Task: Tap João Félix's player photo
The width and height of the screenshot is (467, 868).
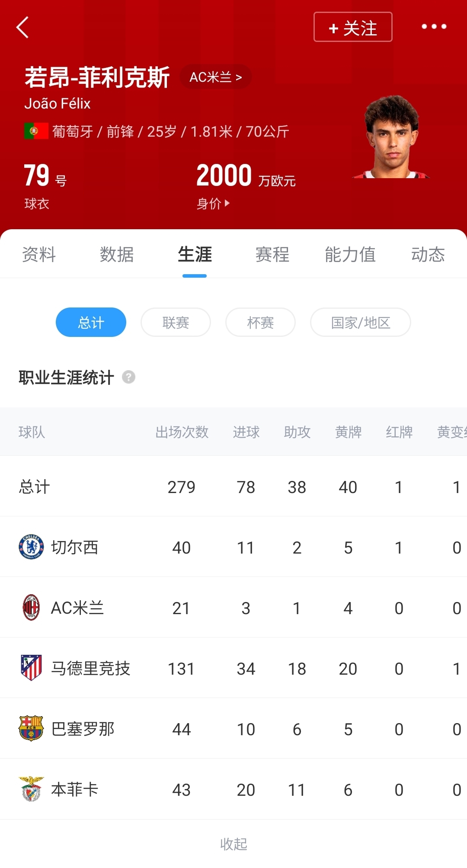Action: 392,137
